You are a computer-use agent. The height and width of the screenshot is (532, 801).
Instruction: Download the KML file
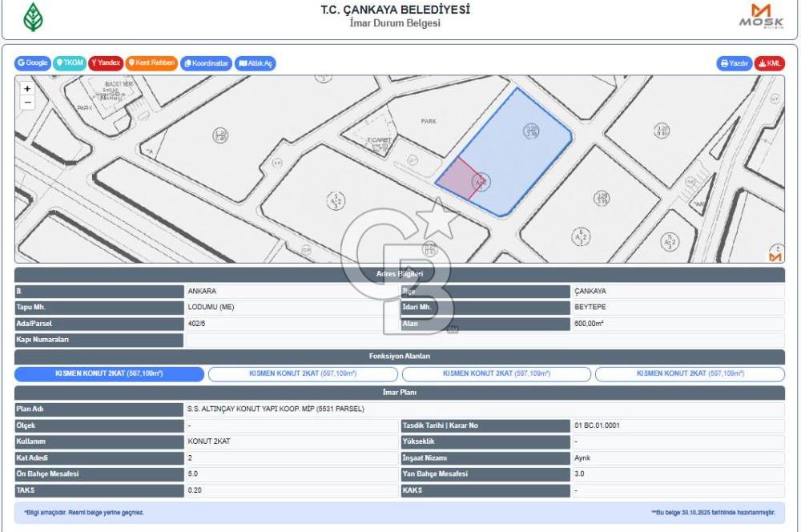pos(770,63)
